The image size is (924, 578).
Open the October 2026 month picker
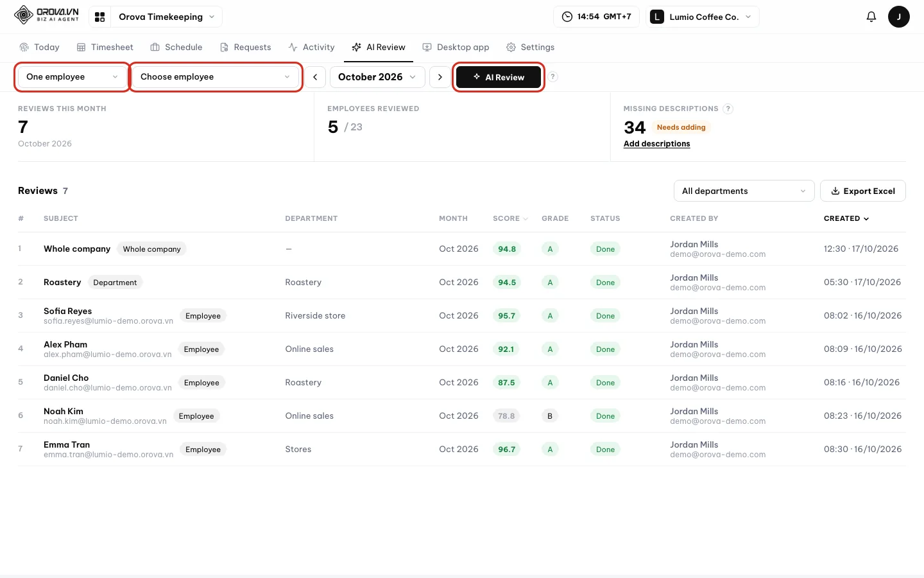(x=377, y=77)
